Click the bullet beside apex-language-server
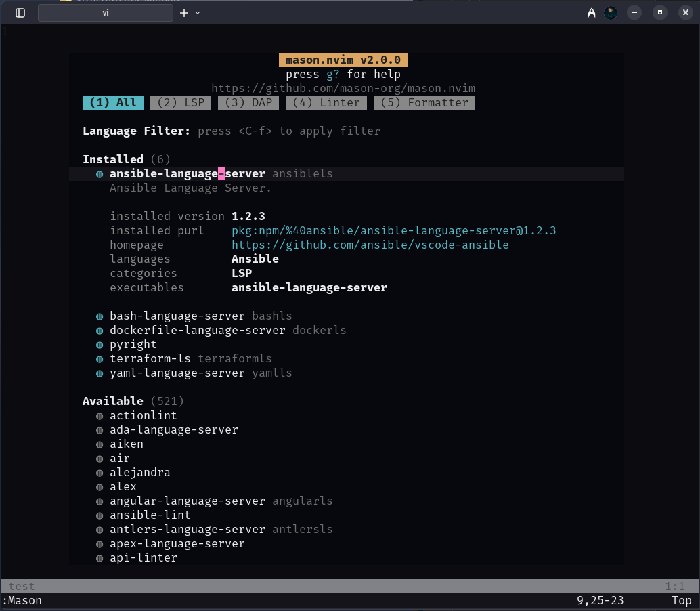The height and width of the screenshot is (611, 700). (x=100, y=544)
